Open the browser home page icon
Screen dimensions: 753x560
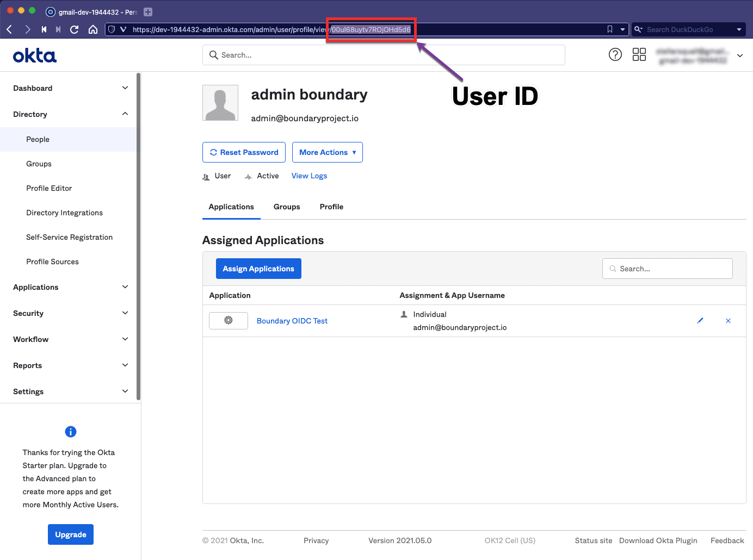tap(93, 29)
